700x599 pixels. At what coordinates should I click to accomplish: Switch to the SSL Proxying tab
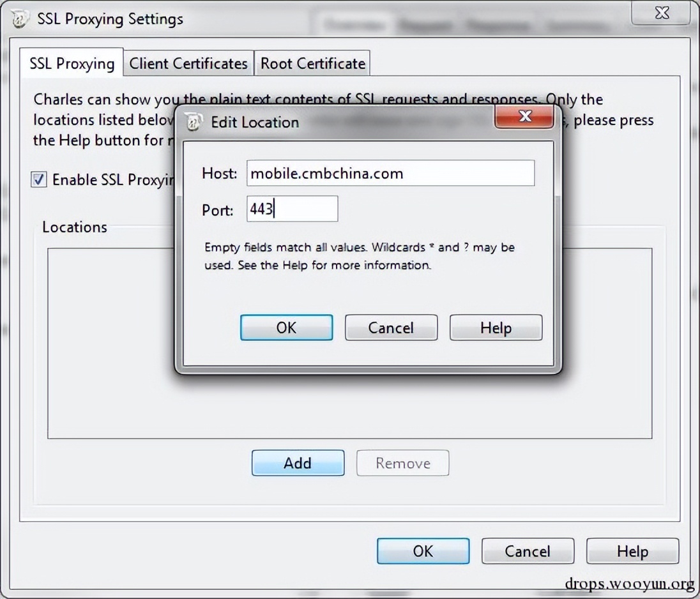[x=72, y=64]
